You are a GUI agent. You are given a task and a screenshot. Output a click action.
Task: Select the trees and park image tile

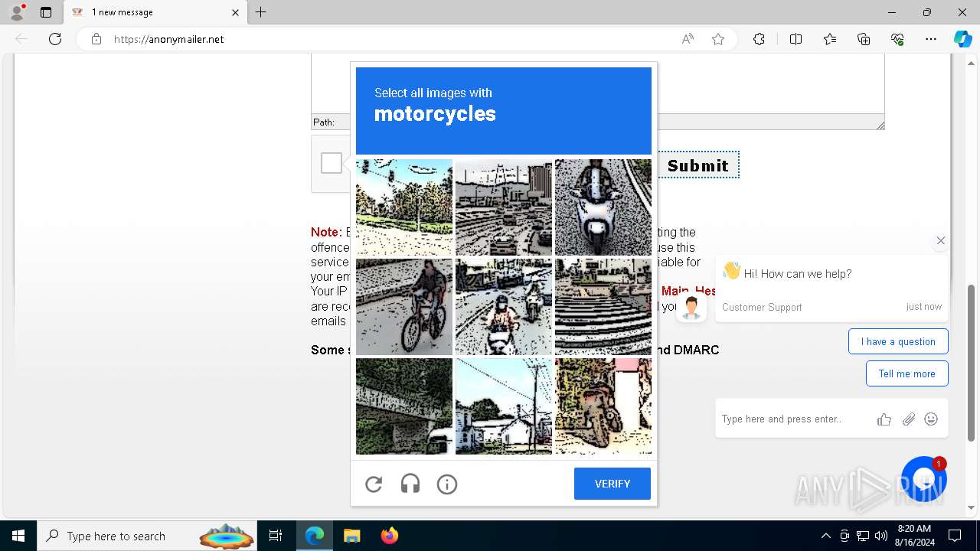[x=404, y=207]
